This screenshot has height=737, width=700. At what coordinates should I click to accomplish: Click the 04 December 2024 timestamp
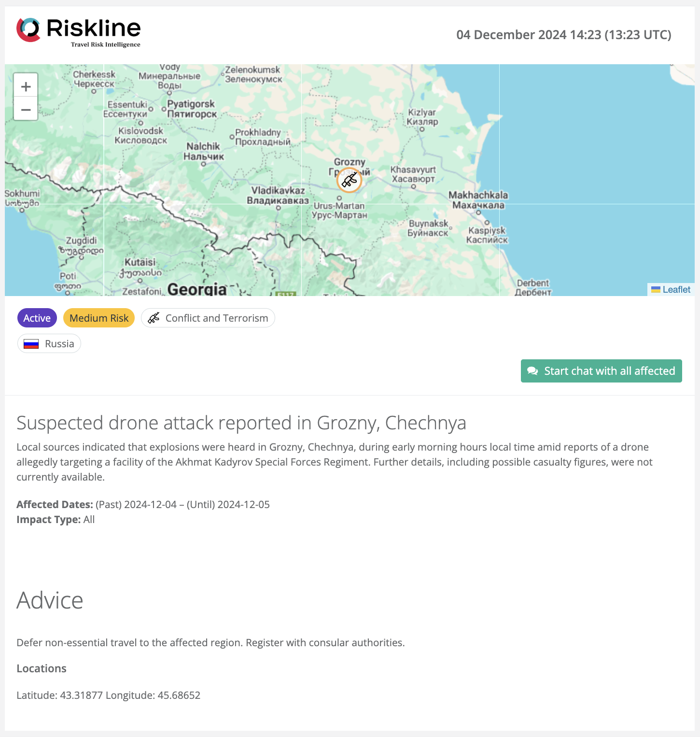point(564,35)
